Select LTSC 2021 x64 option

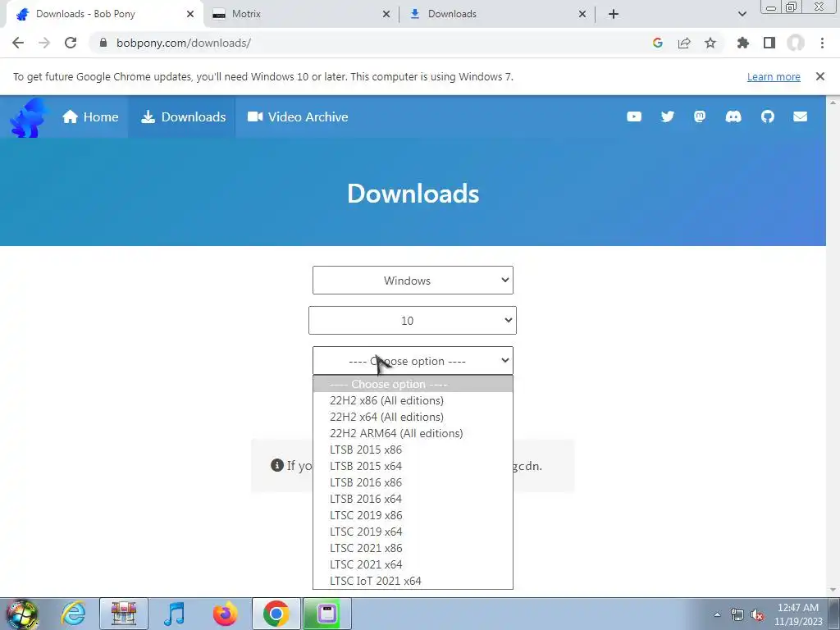click(413, 564)
